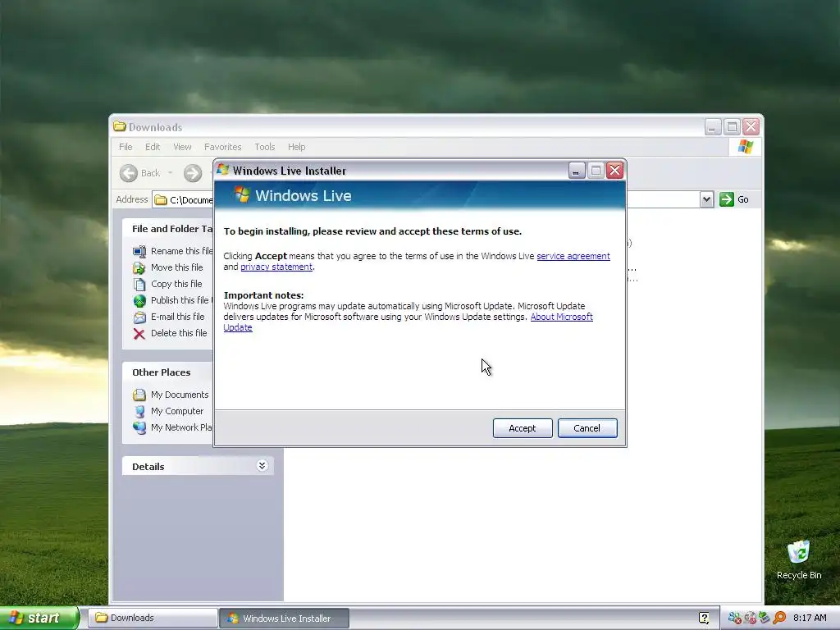Screen dimensions: 840x630
Task: Open the Help menu in Downloads window
Action: pos(296,147)
